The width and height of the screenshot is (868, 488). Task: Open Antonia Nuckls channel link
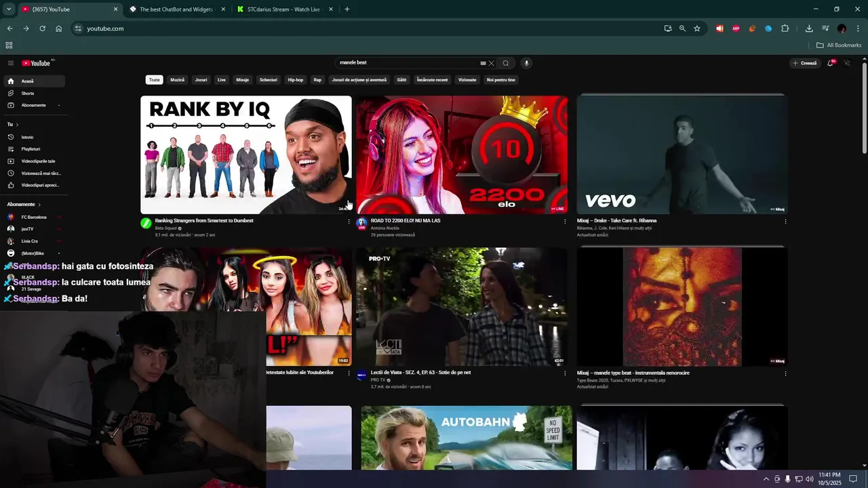(x=385, y=228)
